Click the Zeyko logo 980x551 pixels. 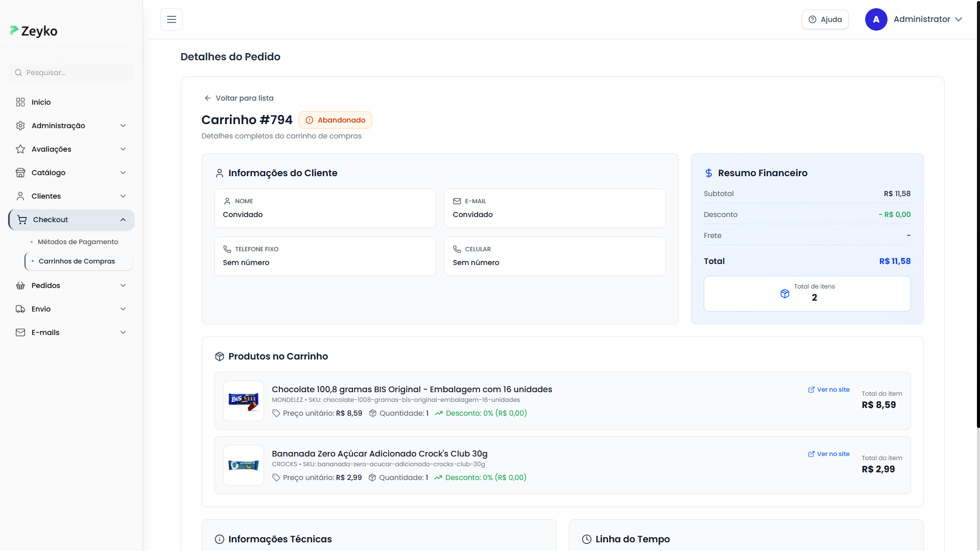[34, 31]
